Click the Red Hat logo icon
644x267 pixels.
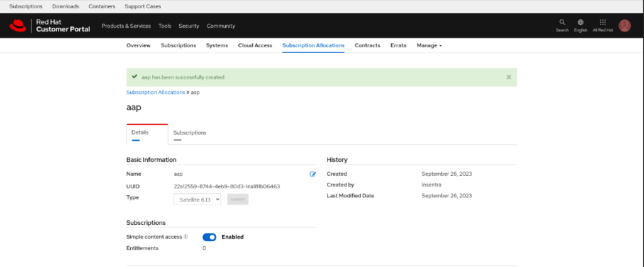coord(18,26)
